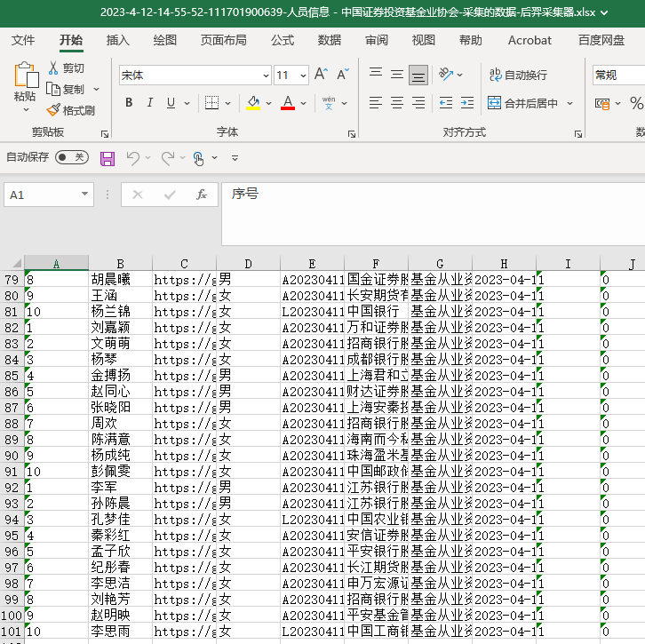This screenshot has width=645, height=644.
Task: Click cell containing 刘嘉颖
Action: coord(120,328)
